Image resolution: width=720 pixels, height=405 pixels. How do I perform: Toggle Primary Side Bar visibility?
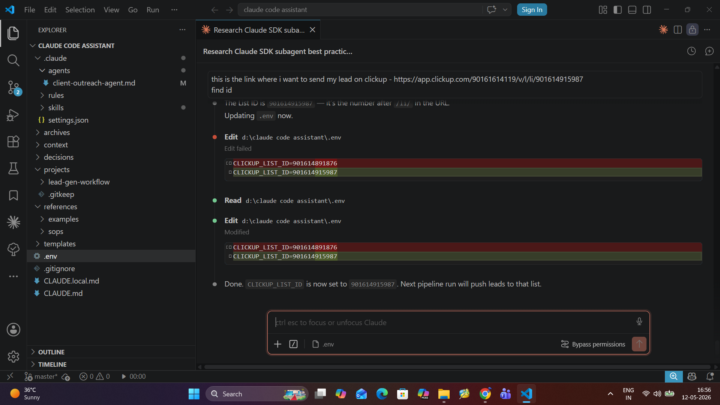click(618, 10)
